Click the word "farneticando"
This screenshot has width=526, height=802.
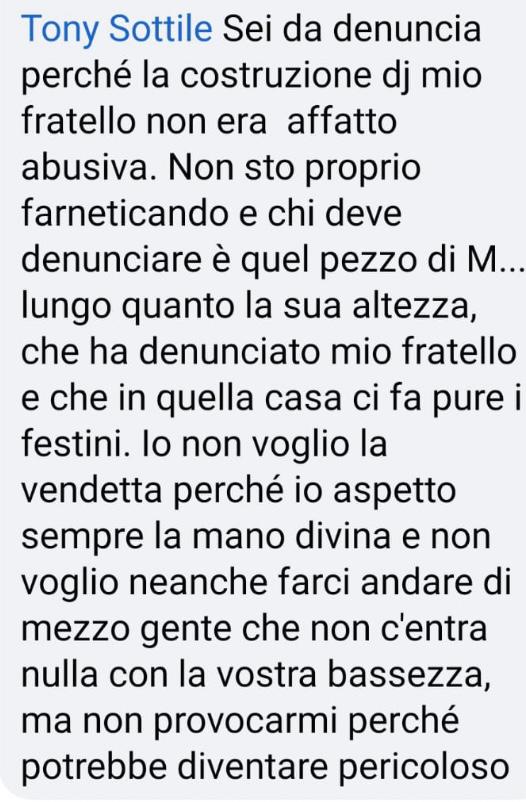tap(125, 213)
